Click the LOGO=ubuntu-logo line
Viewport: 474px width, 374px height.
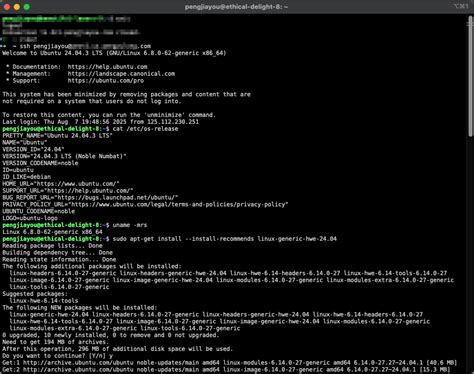[x=30, y=218]
